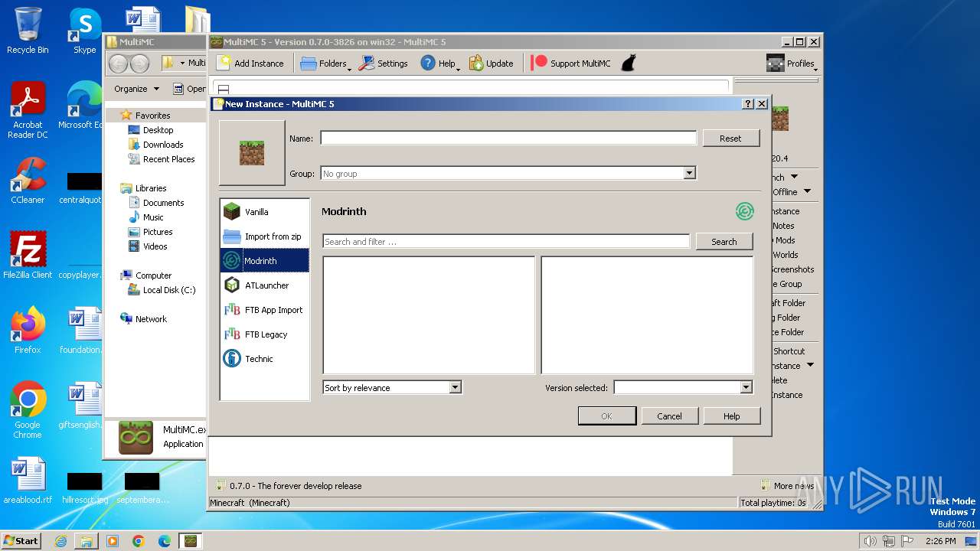The width and height of the screenshot is (980, 551).
Task: Click the MultiMC cat icon in toolbar
Action: [x=629, y=64]
